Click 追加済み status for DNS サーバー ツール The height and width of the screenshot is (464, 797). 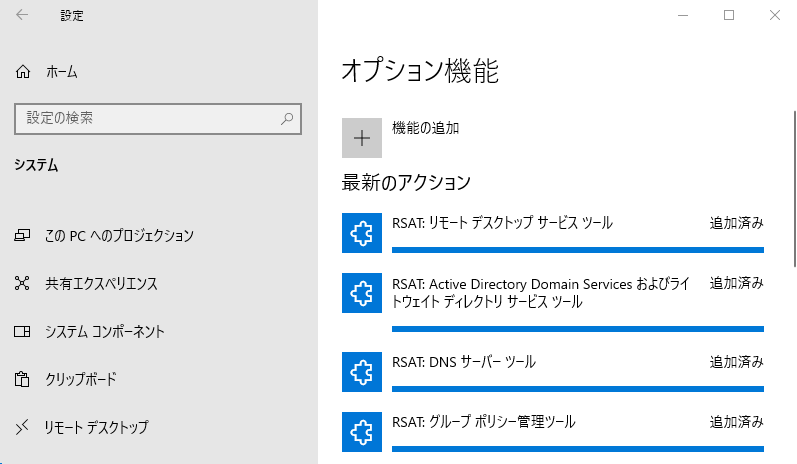point(737,362)
